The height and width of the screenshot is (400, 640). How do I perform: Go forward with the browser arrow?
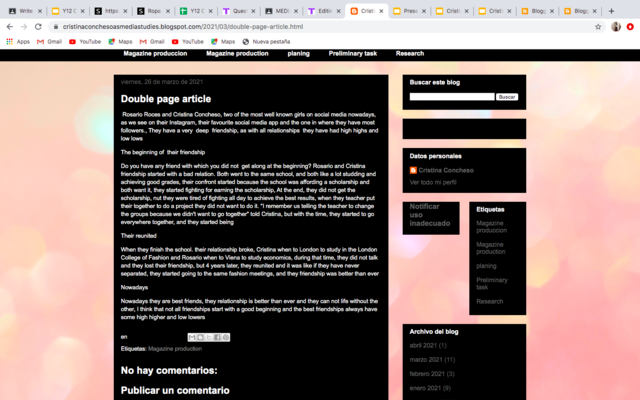pyautogui.click(x=24, y=27)
